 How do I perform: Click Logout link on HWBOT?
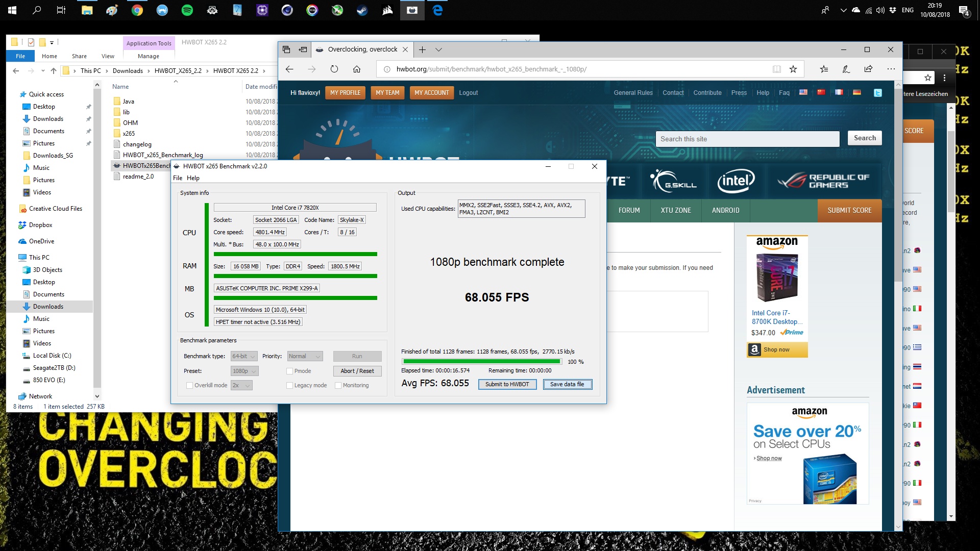click(468, 93)
